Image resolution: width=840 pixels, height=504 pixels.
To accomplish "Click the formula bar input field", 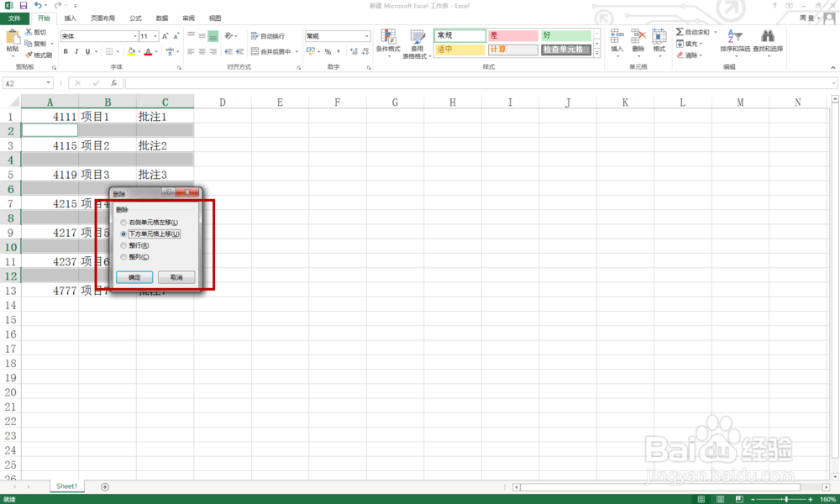I will point(480,83).
